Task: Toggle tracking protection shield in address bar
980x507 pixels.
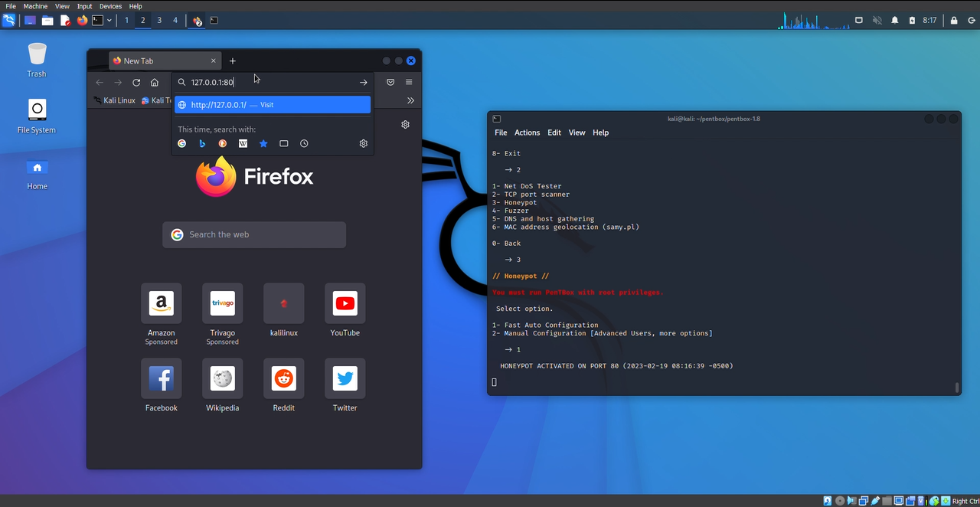Action: [390, 82]
